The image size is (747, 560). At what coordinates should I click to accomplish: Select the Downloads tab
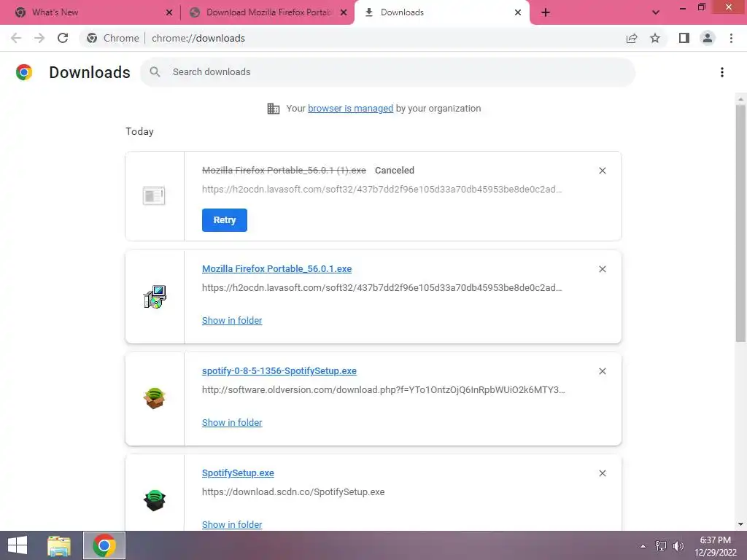[x=441, y=12]
